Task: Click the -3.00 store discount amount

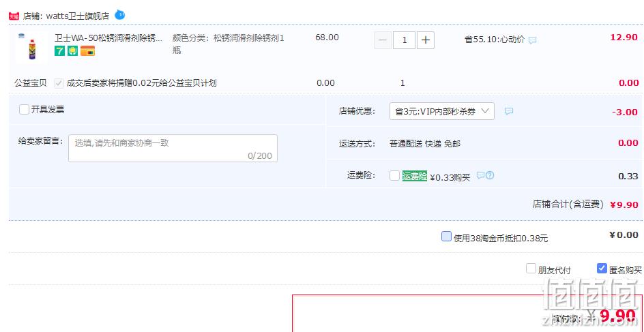Action: (625, 112)
